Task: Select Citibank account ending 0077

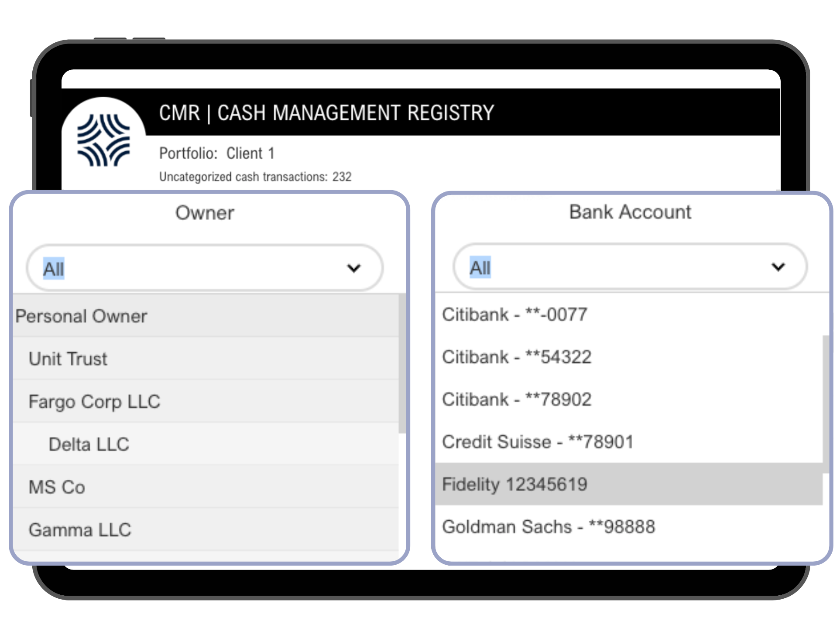Action: tap(514, 314)
